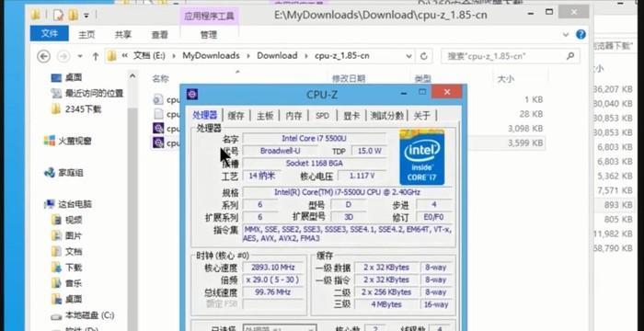
Task: Switch to CPU-Z 显卡 tab
Action: pos(351,116)
